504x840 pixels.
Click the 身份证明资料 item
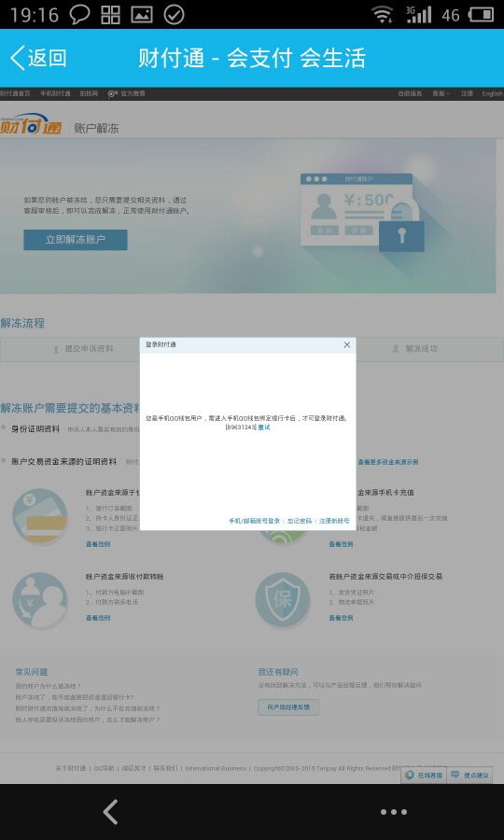click(35, 428)
